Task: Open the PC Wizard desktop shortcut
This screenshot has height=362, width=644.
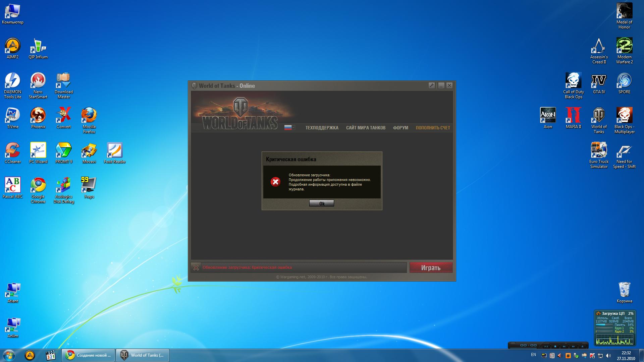Action: (38, 153)
